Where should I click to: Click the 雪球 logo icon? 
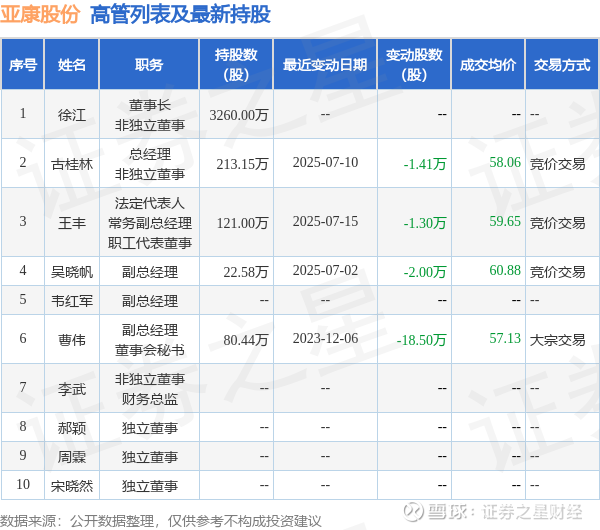coord(413,512)
